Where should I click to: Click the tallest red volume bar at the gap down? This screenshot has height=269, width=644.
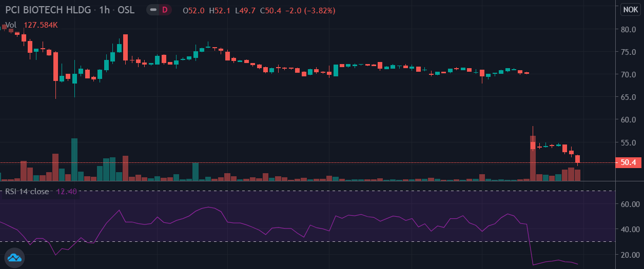(533, 158)
